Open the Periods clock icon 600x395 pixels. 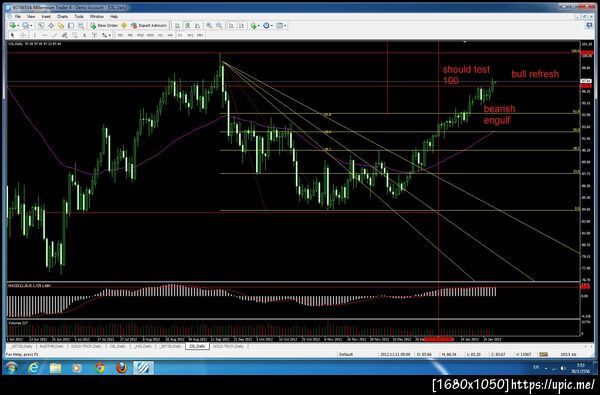tap(266, 26)
